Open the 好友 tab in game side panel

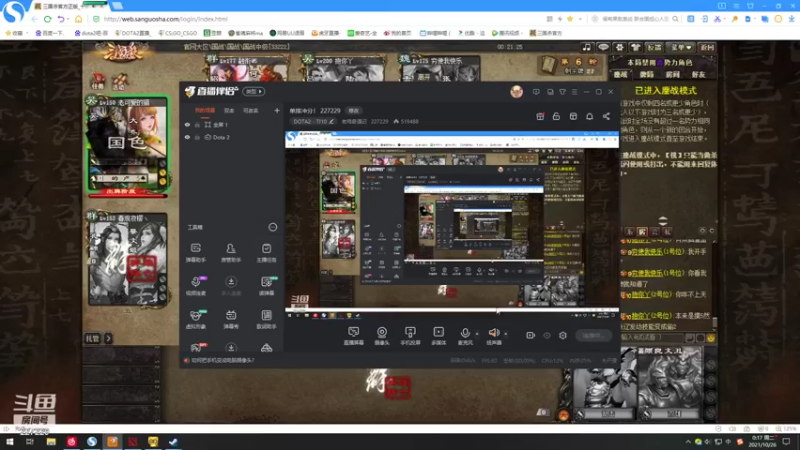pyautogui.click(x=698, y=74)
